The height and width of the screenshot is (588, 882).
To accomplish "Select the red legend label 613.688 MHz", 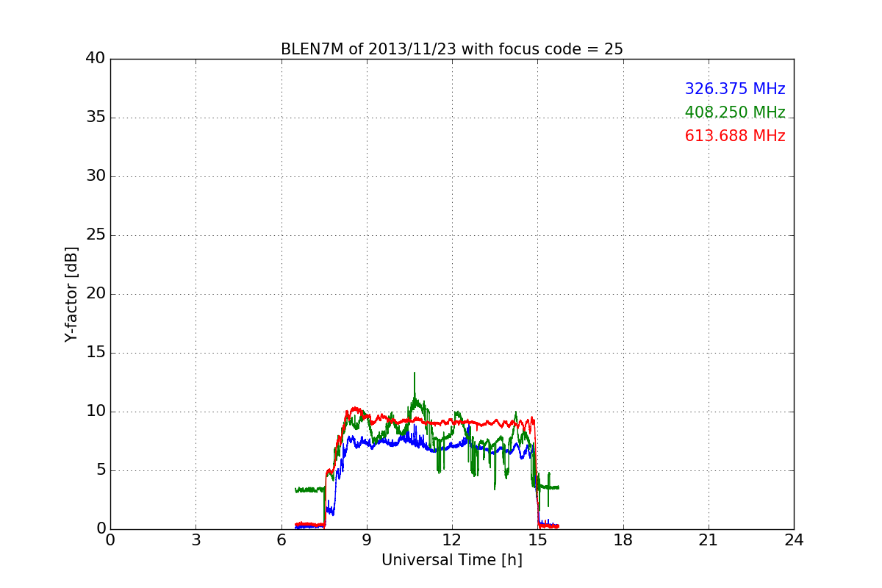I will point(735,136).
